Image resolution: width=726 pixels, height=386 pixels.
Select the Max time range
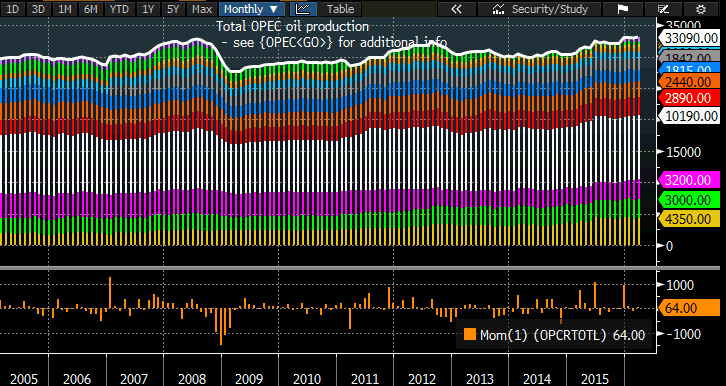coord(202,8)
